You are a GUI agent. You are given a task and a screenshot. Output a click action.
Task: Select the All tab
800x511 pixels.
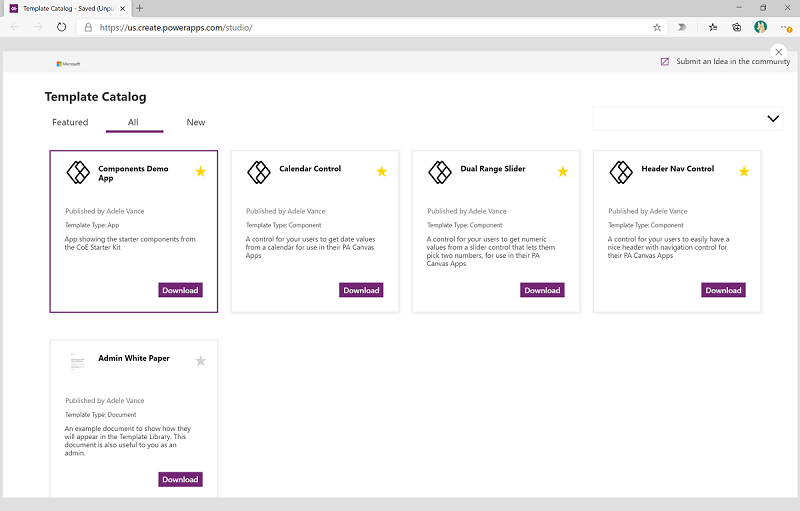click(x=133, y=122)
